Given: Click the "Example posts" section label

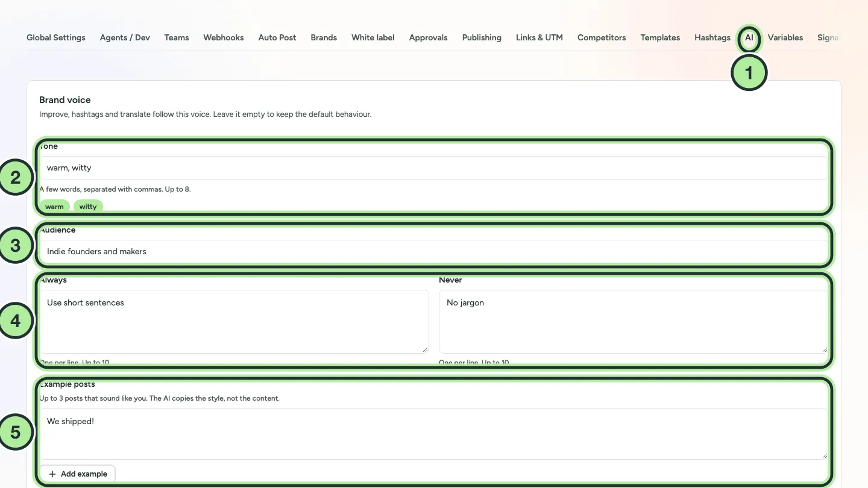Looking at the screenshot, I should point(68,384).
